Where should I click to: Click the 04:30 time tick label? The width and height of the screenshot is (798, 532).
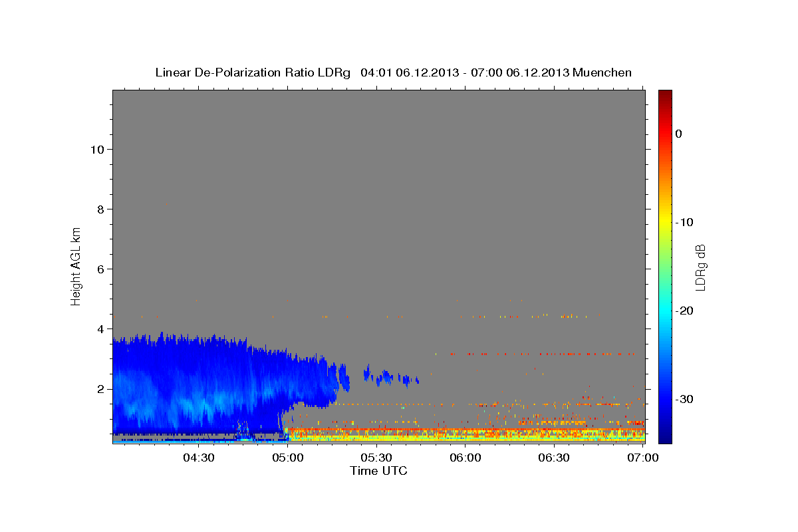198,458
